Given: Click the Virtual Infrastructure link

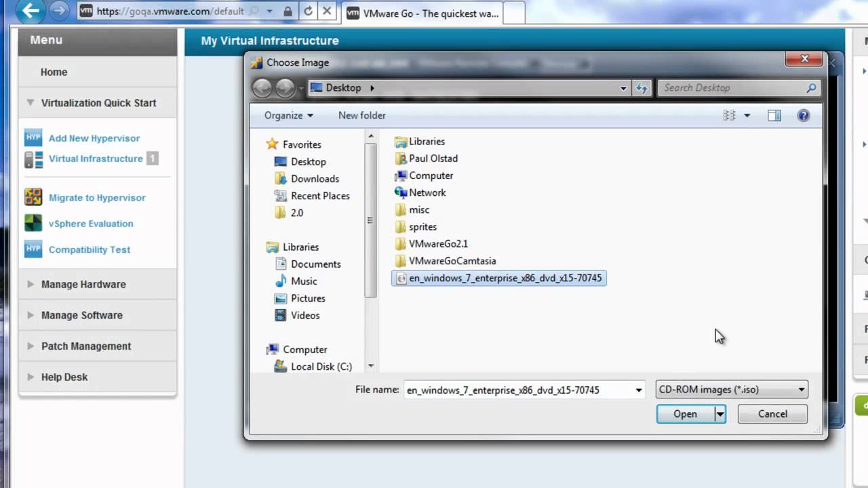Looking at the screenshot, I should point(96,159).
